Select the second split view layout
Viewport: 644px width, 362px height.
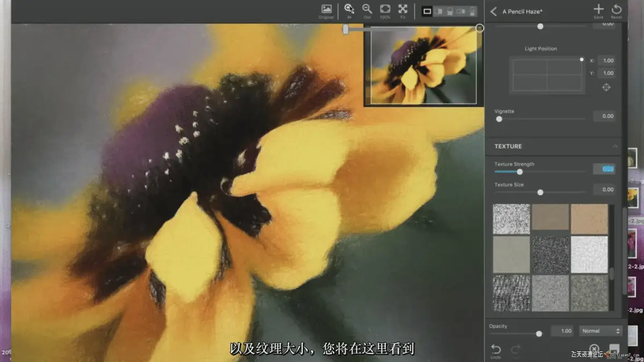click(x=438, y=11)
